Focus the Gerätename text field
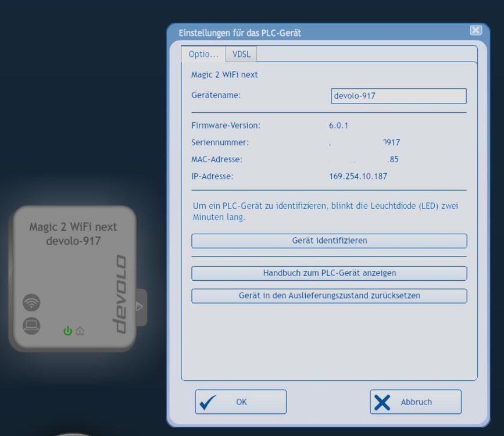This screenshot has height=436, width=504. [399, 96]
